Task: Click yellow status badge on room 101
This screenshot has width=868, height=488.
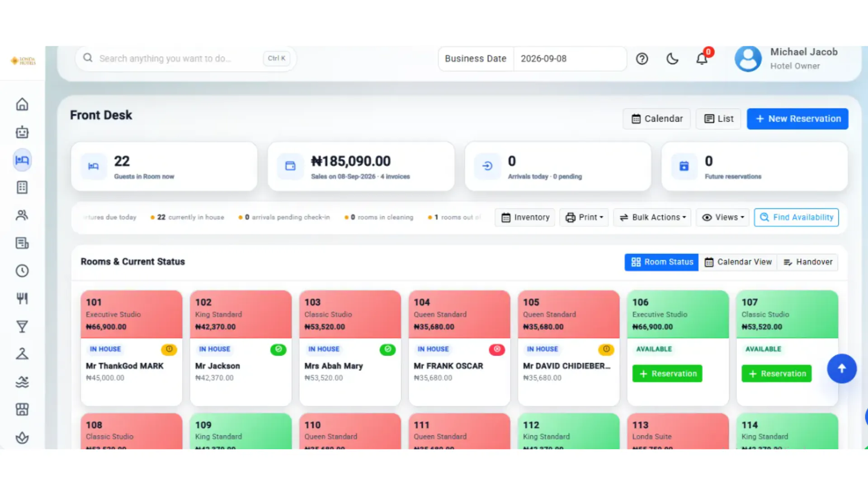Action: (169, 349)
